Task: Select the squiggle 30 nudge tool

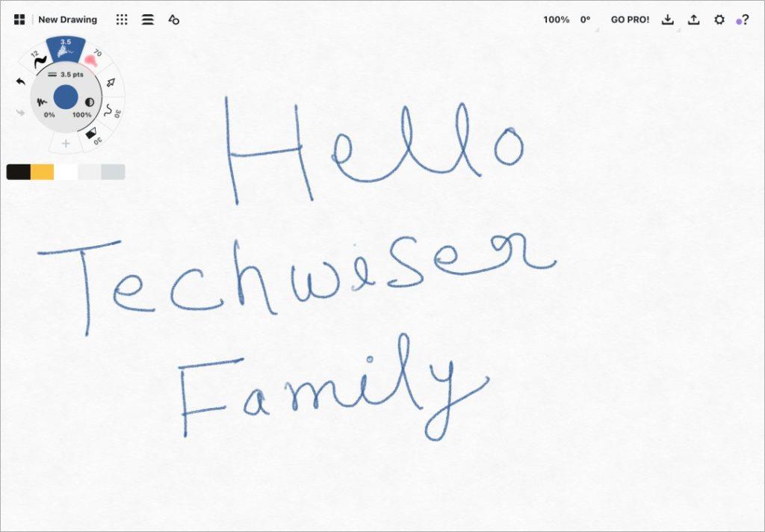Action: 112,111
